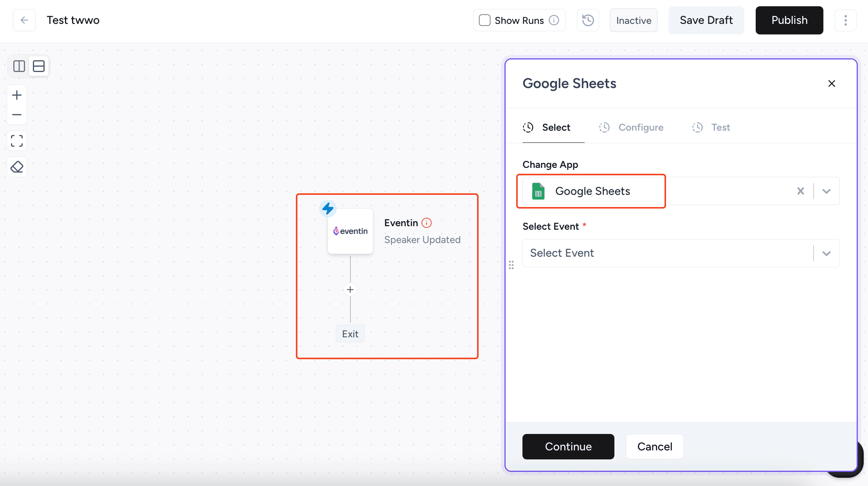Expand the Change App dropdown arrow
868x486 pixels.
pyautogui.click(x=827, y=191)
